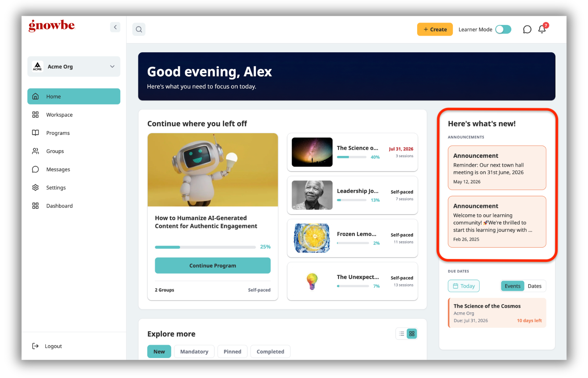This screenshot has height=378, width=588.
Task: Click the Acme Org logo icon
Action: coord(37,67)
